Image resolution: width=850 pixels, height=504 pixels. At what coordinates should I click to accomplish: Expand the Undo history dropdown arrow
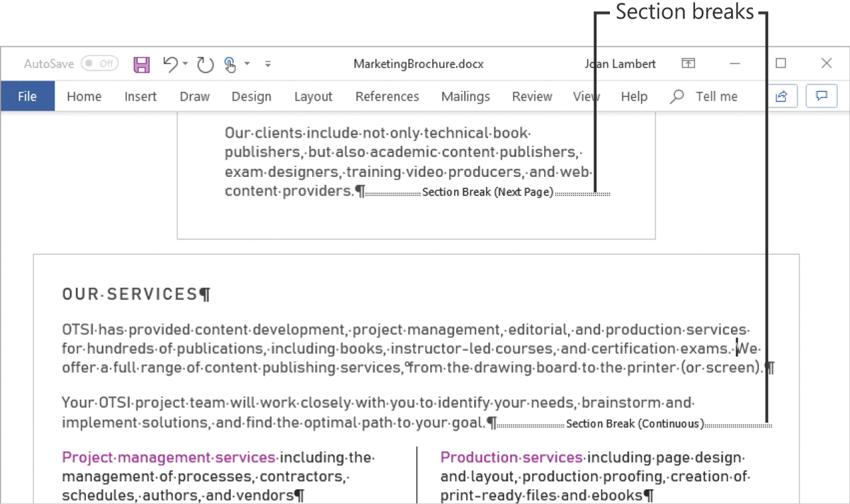(185, 64)
